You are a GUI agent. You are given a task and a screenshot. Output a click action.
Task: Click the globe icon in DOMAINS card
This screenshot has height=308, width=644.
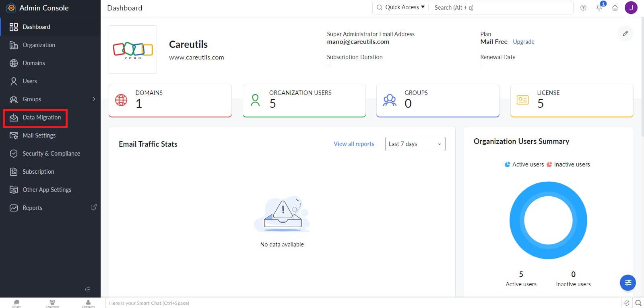tap(121, 100)
